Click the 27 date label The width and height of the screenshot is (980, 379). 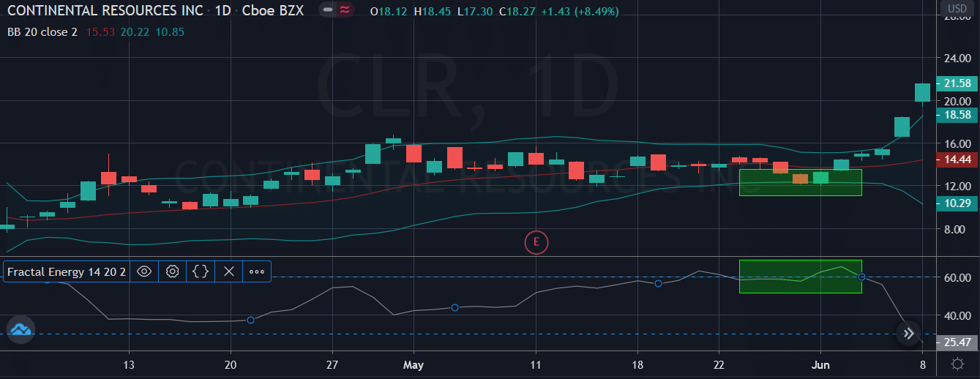(x=332, y=364)
